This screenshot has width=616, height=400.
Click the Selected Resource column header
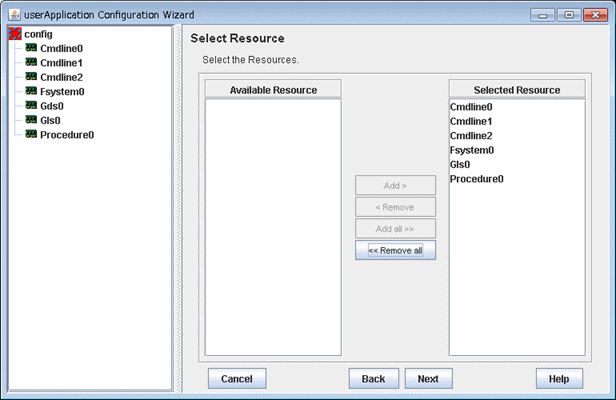coord(517,90)
